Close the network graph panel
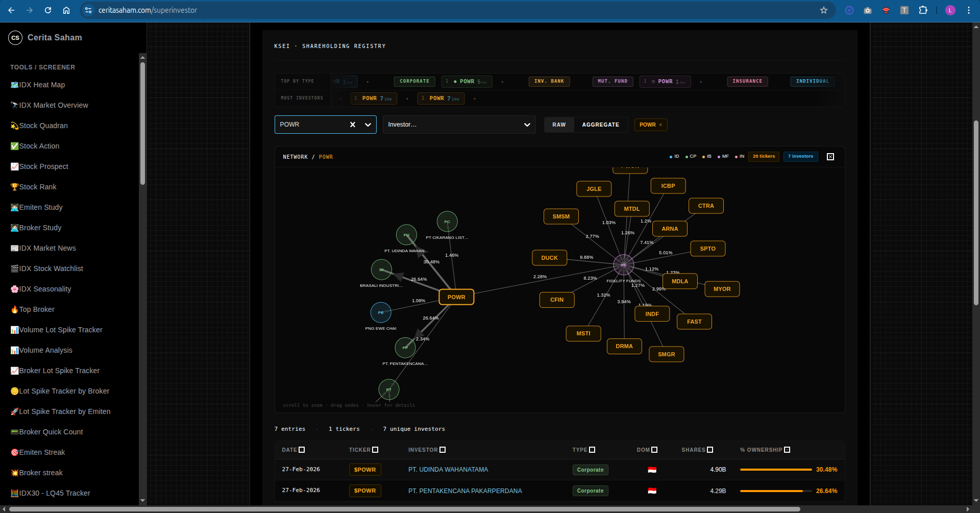 point(830,157)
